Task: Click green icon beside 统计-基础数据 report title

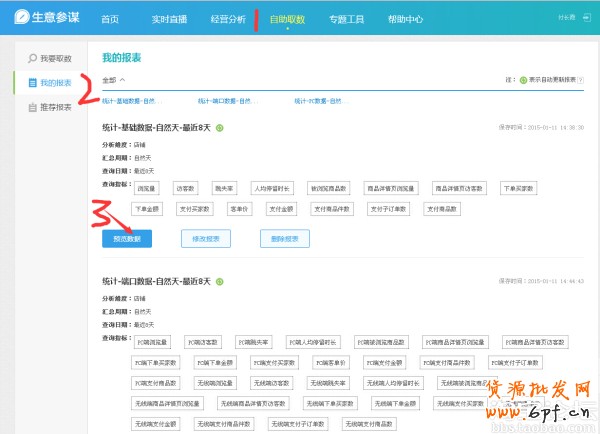Action: 219,127
